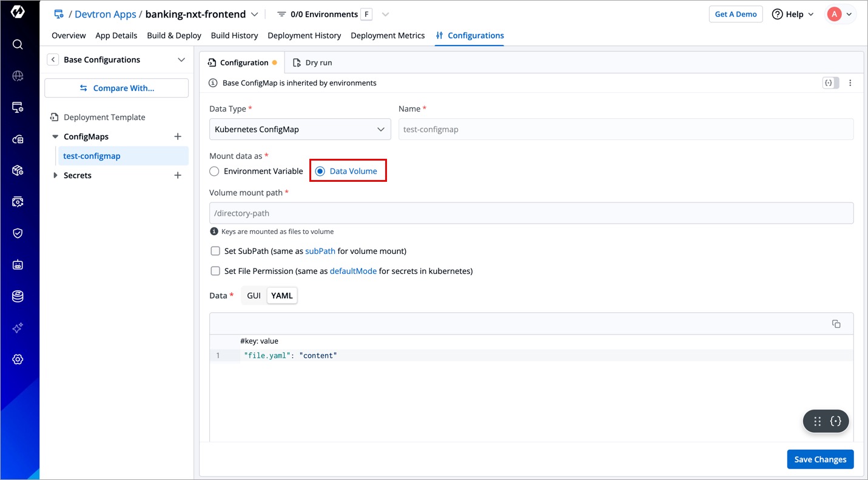This screenshot has height=480, width=868.
Task: Select Environment Variable radio button
Action: coord(214,172)
